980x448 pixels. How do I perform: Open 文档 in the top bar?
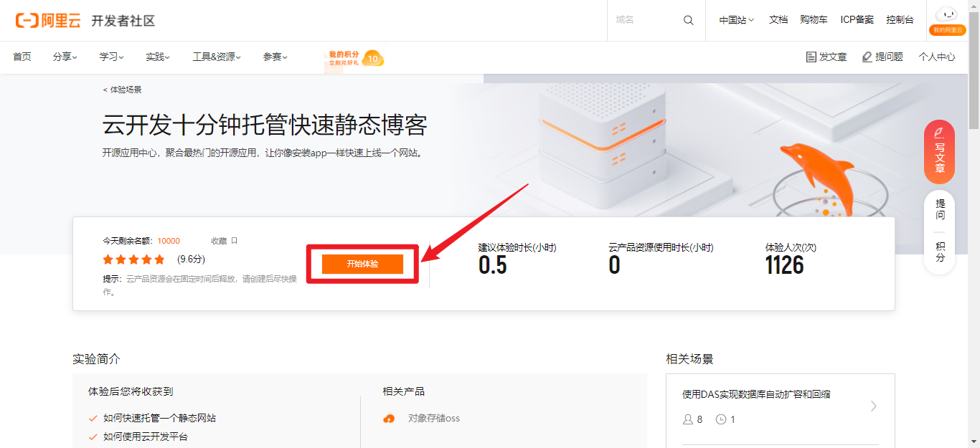(778, 20)
